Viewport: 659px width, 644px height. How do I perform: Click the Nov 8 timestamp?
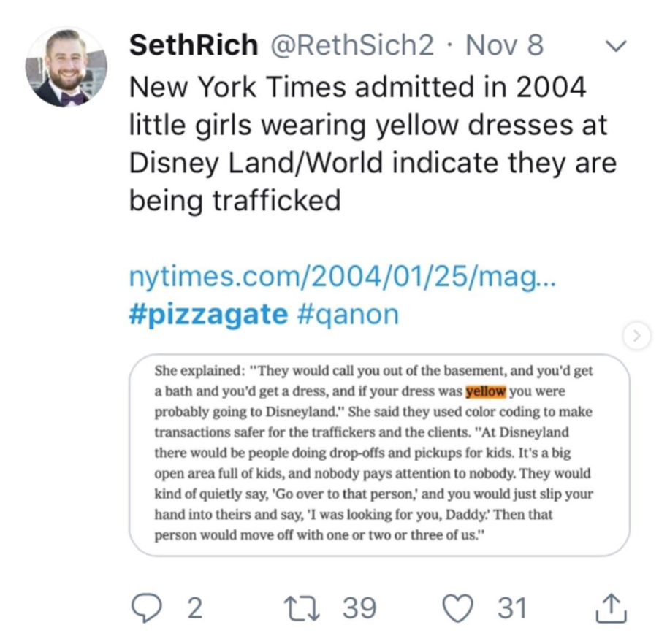pos(504,46)
